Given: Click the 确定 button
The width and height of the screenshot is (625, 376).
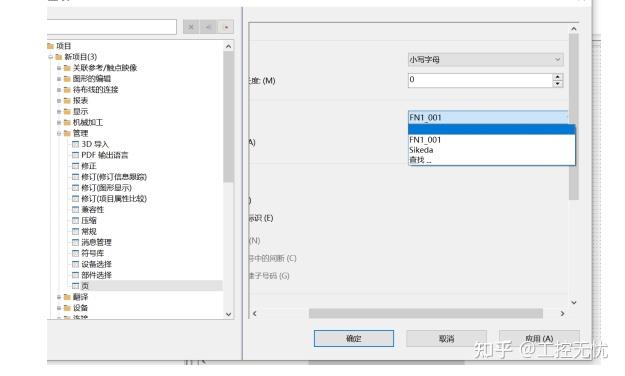Looking at the screenshot, I should [354, 339].
